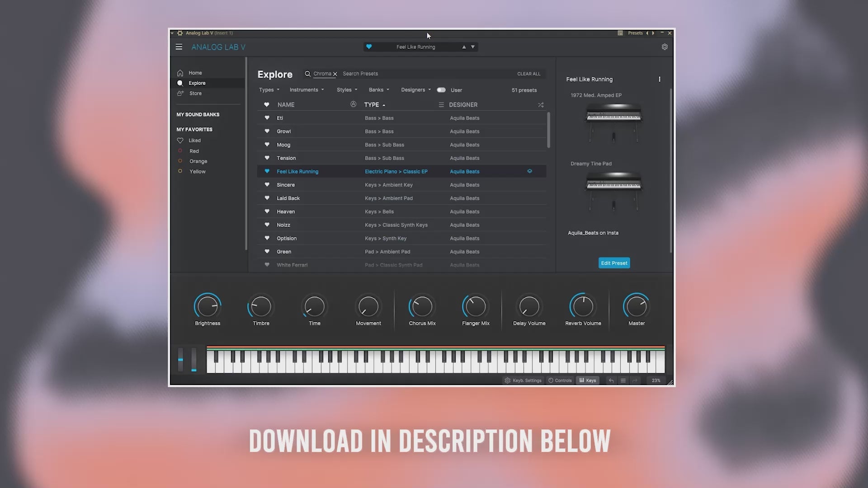Click the magnifier search icon
The height and width of the screenshot is (488, 868).
click(x=307, y=74)
